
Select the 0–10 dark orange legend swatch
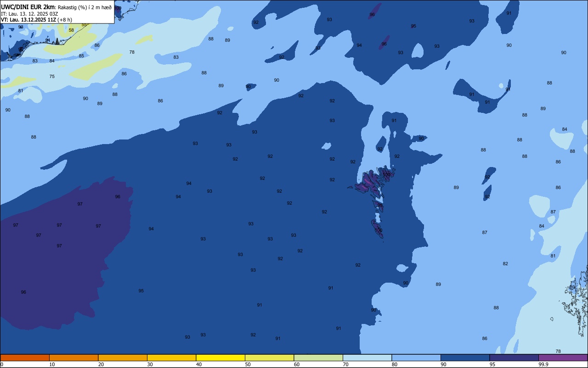25,357
